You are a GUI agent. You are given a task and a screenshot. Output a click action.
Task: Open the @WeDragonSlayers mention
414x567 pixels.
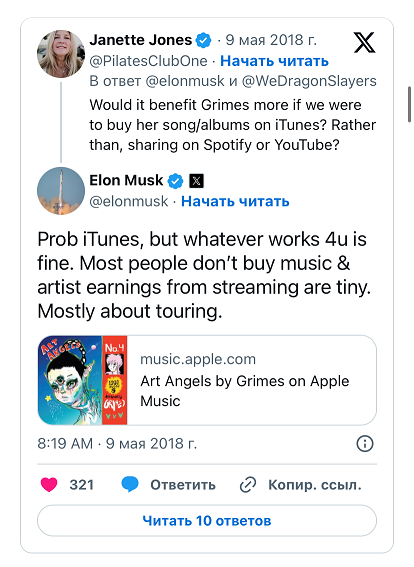tap(309, 81)
